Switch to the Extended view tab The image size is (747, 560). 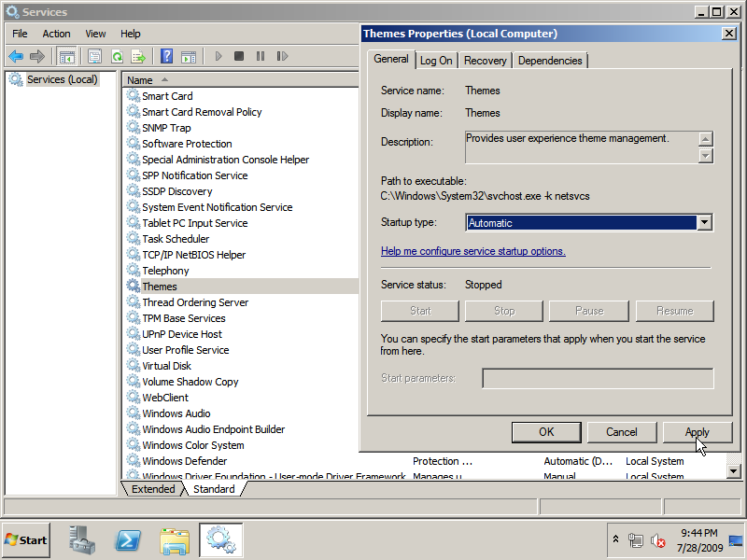[x=153, y=489]
